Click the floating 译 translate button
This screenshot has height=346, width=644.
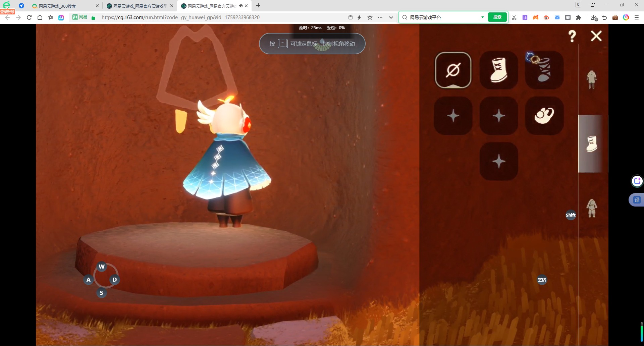(x=637, y=200)
